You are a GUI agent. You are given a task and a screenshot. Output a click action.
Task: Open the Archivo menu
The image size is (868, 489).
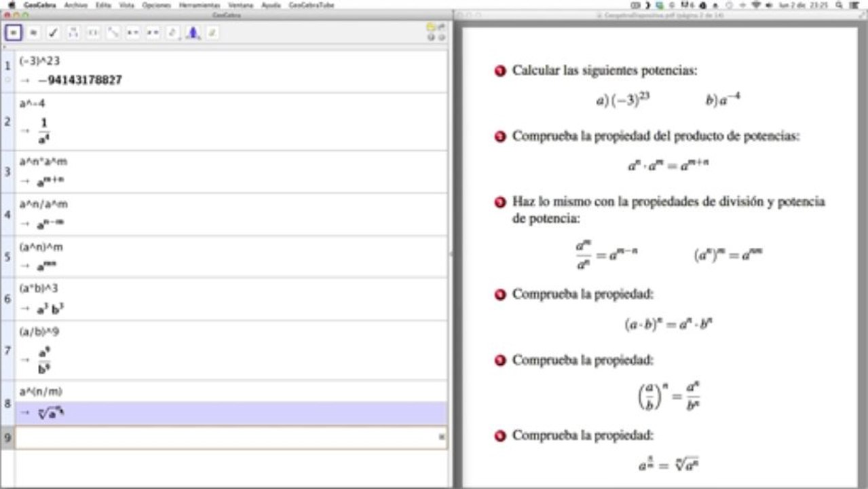click(x=75, y=4)
